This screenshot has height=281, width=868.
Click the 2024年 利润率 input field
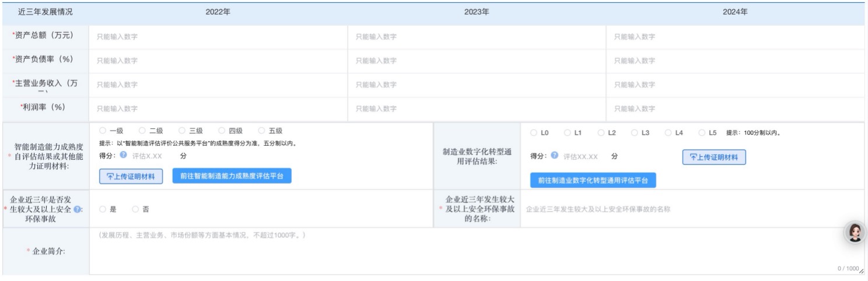(735, 109)
